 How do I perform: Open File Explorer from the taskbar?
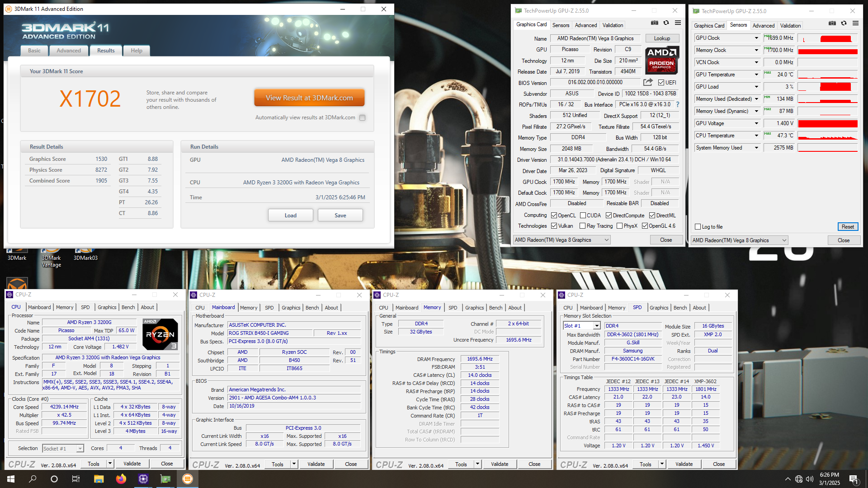point(99,479)
